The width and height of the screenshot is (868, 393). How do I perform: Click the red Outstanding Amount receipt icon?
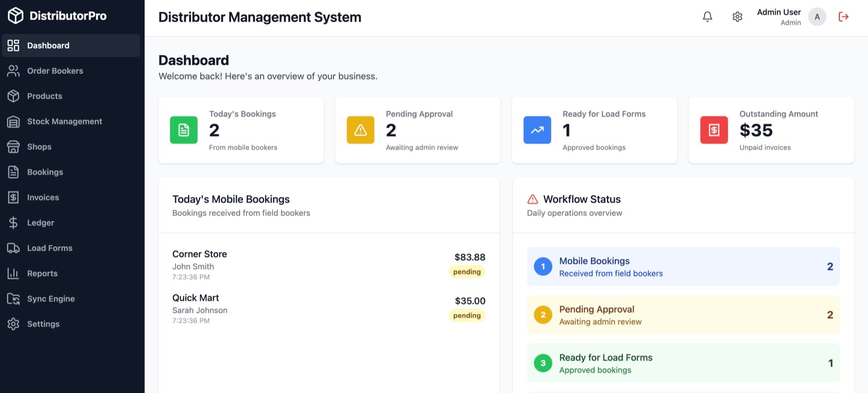coord(714,130)
